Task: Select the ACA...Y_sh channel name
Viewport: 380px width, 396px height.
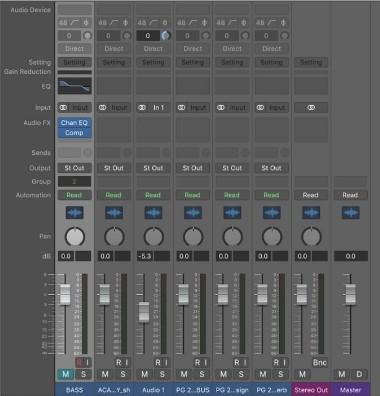Action: (114, 390)
